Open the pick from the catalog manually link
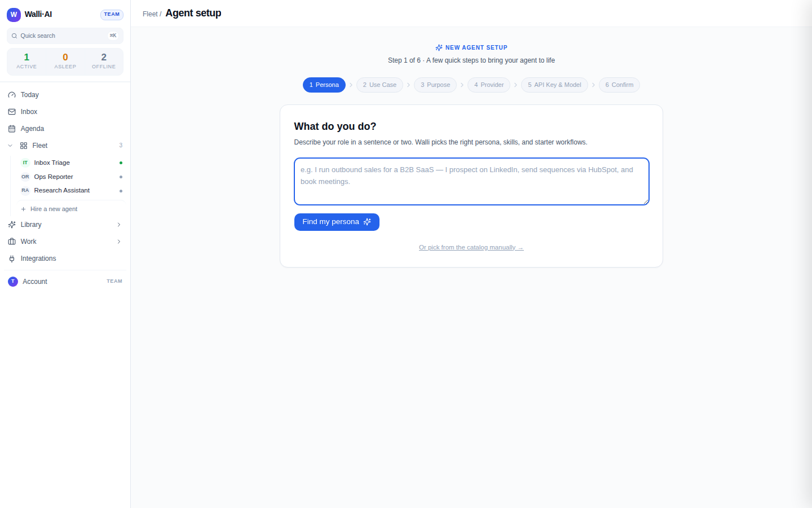Viewport: 812px width, 508px height. pyautogui.click(x=471, y=247)
